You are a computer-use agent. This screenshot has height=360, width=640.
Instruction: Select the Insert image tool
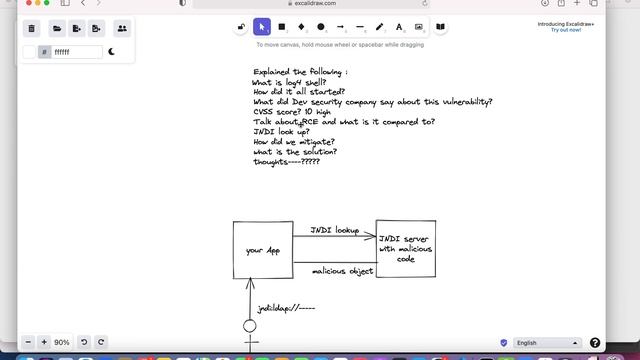419,27
